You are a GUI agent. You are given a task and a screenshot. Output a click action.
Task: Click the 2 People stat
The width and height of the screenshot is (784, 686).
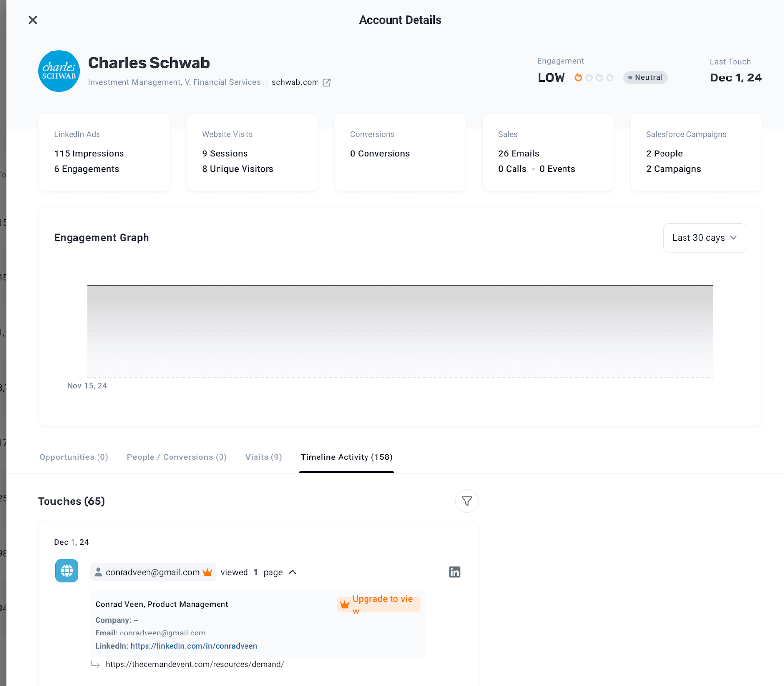[x=664, y=153]
